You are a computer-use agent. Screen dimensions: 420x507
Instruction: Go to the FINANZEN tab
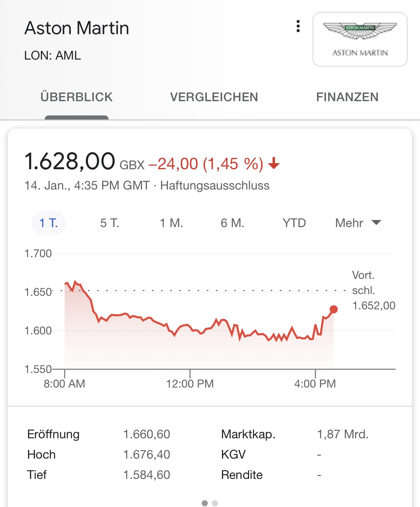point(347,97)
